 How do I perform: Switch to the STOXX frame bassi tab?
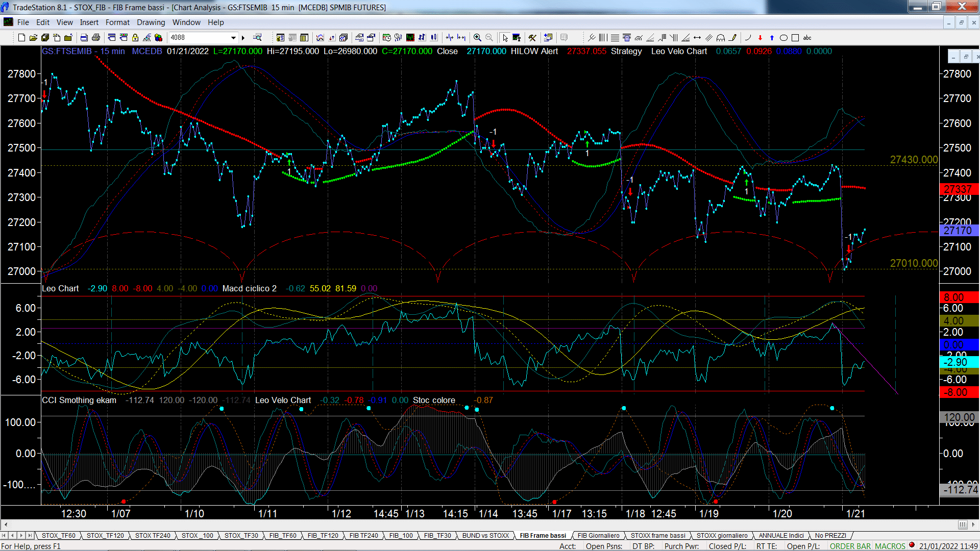[x=658, y=535]
